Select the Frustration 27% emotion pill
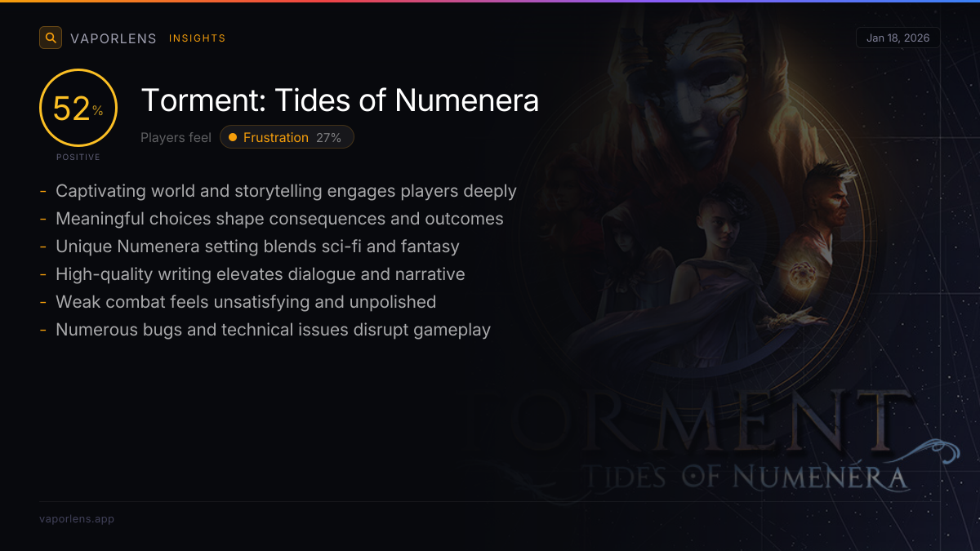980x551 pixels. click(287, 137)
